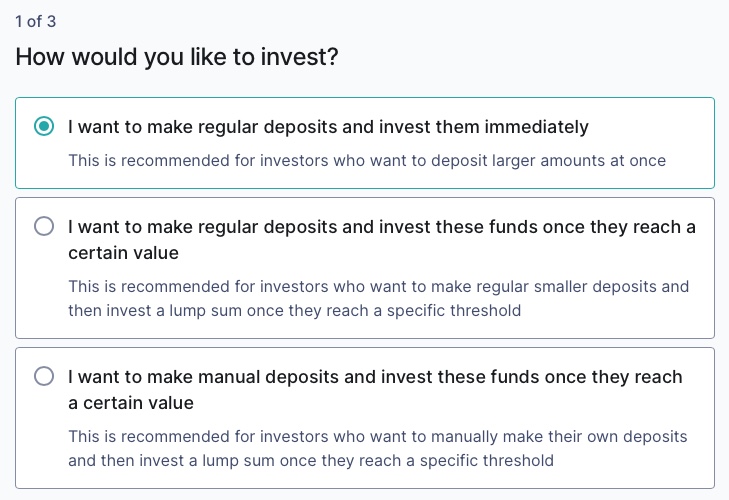This screenshot has width=729, height=500.
Task: Select the manual deposits radio button
Action: [44, 377]
